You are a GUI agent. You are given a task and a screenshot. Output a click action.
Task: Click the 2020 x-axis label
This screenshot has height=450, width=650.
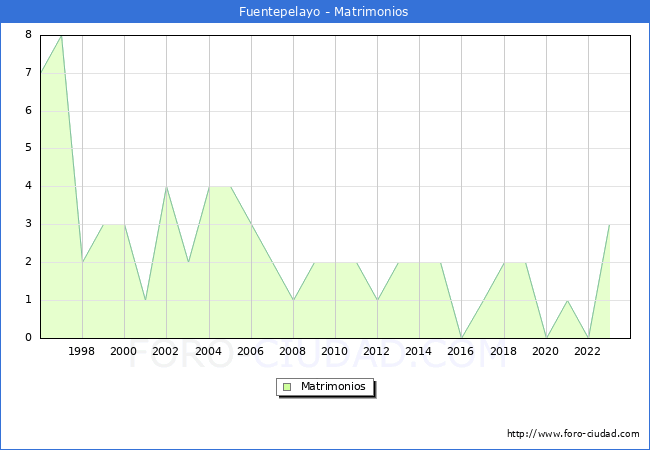546,351
